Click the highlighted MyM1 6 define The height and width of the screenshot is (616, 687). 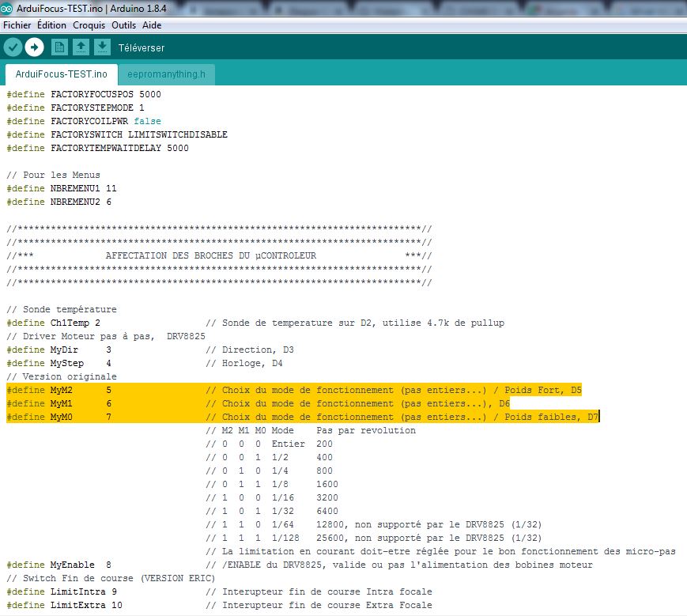tap(59, 403)
